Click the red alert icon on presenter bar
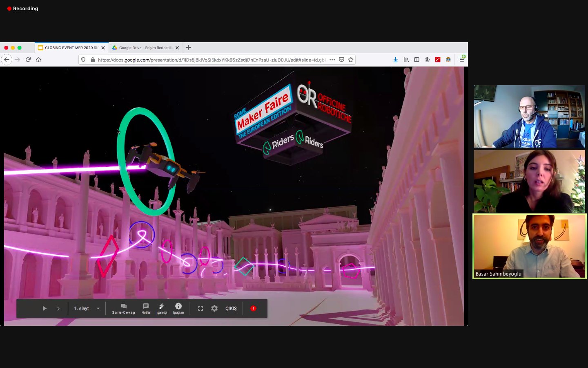The image size is (588, 368). (253, 308)
